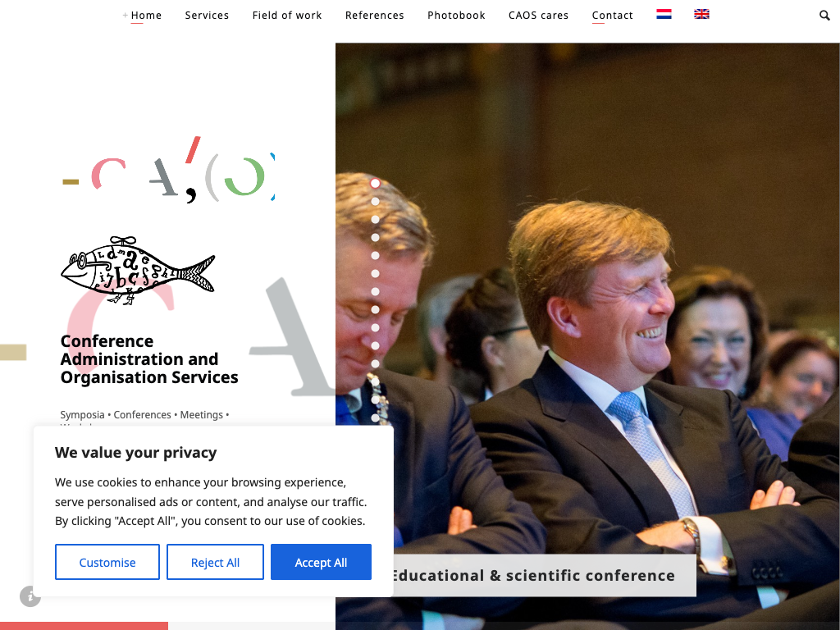
Task: Open CAOS cares page
Action: pyautogui.click(x=538, y=16)
